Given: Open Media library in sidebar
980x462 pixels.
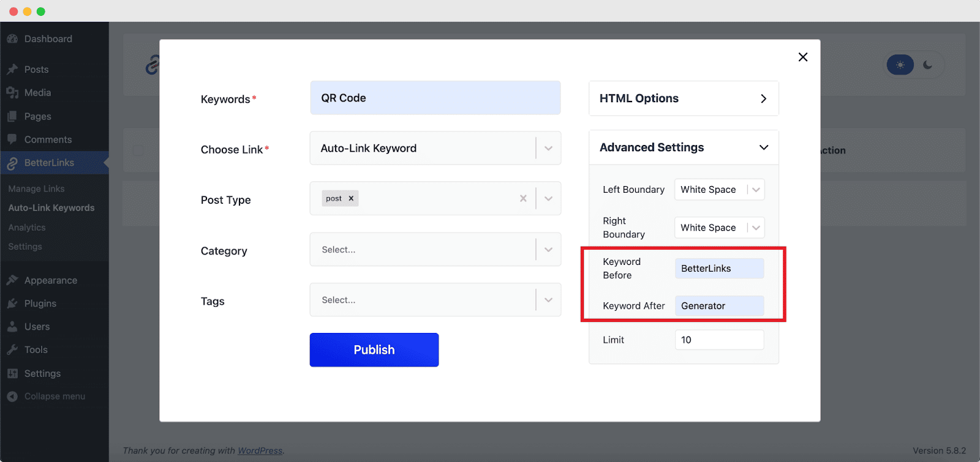Looking at the screenshot, I should [37, 92].
